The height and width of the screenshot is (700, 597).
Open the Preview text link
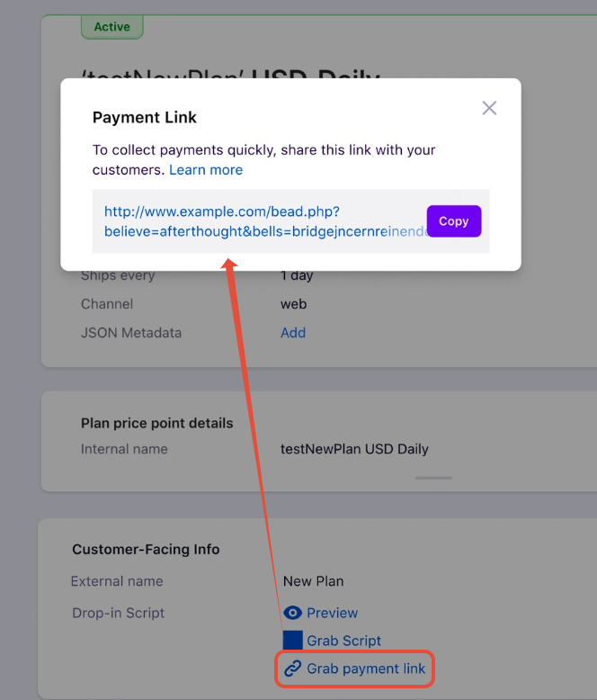pyautogui.click(x=332, y=613)
